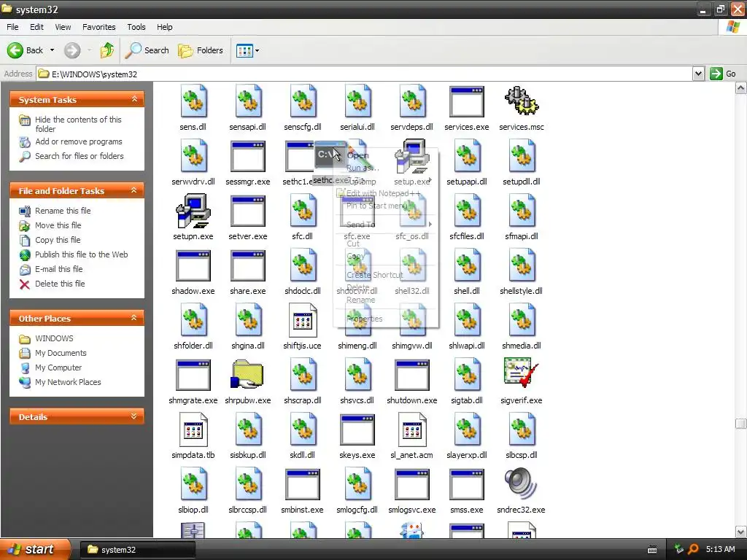Select the shmgrate.exe file icon
Screen dimensions: 747x560
[193, 375]
